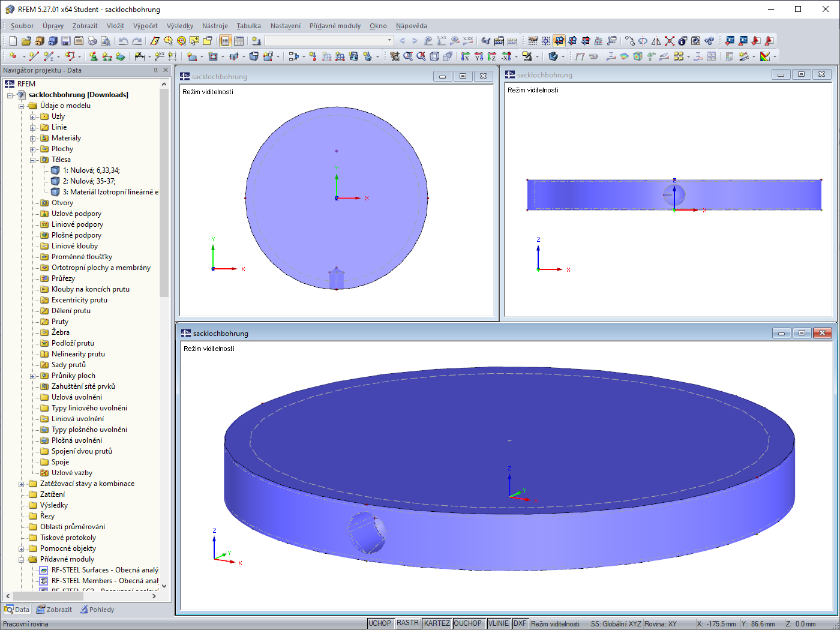Click the zoom window magnifier icon
The image size is (840, 630).
coord(408,56)
